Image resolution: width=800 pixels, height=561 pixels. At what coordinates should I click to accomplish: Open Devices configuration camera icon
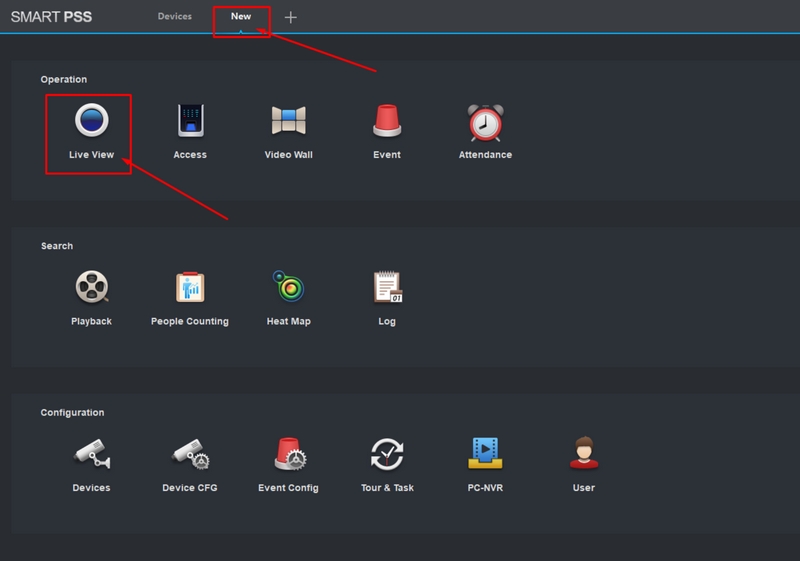click(91, 454)
